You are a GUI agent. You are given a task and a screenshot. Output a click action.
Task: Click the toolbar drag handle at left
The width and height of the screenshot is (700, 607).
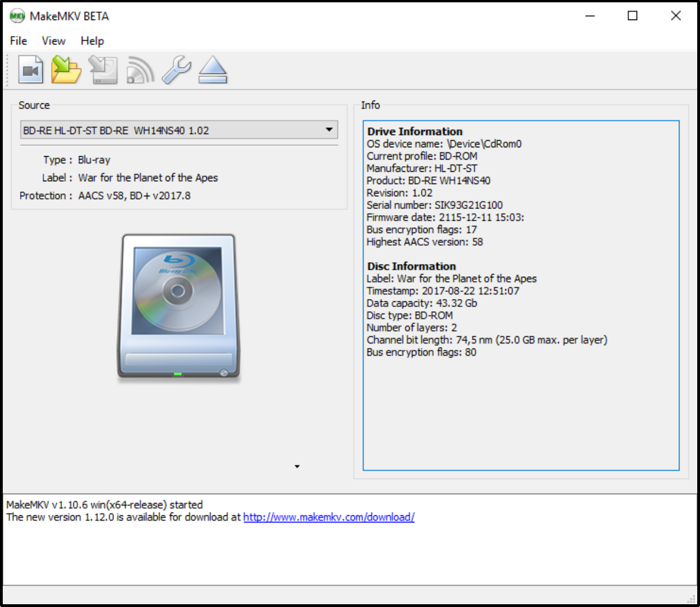[x=7, y=71]
